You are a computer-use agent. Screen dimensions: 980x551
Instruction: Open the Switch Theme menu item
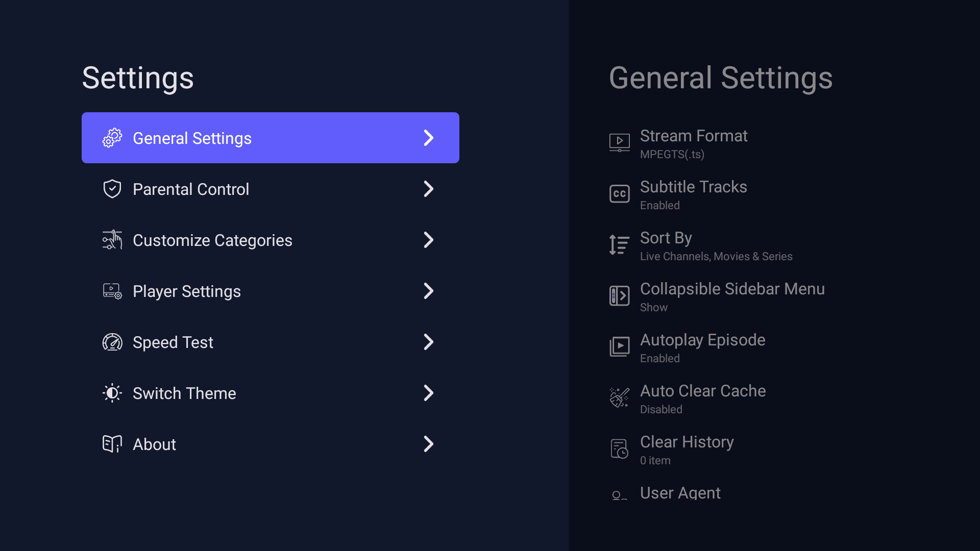[x=184, y=393]
